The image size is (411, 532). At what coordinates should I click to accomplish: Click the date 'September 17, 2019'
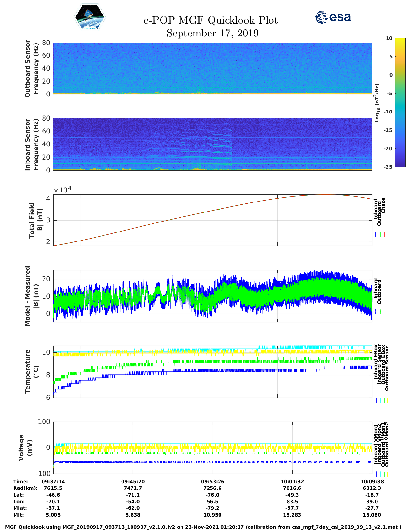pyautogui.click(x=212, y=33)
